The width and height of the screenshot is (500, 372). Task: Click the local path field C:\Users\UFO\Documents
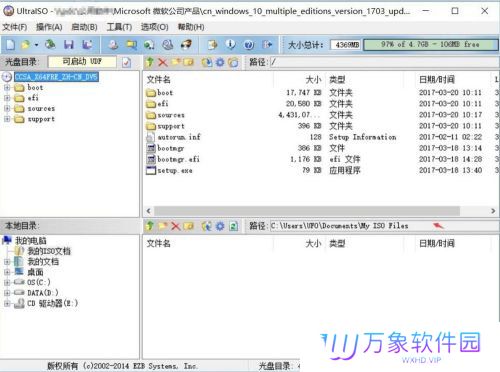385,226
